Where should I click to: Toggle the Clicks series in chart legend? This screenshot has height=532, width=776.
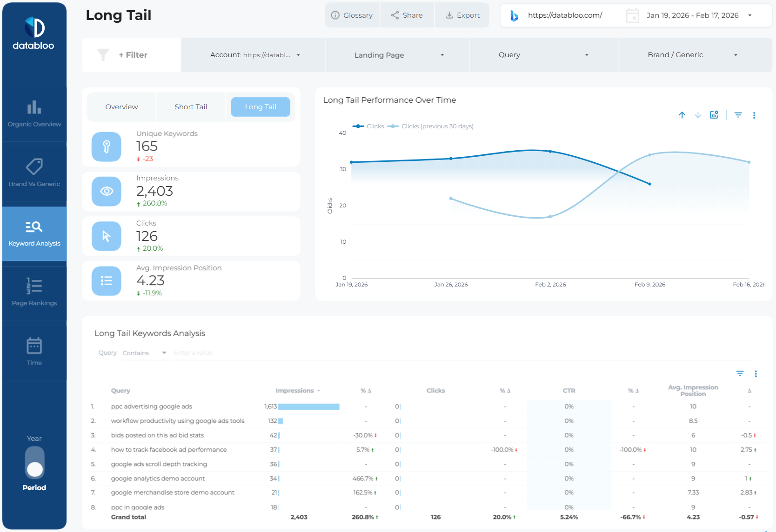(x=369, y=126)
